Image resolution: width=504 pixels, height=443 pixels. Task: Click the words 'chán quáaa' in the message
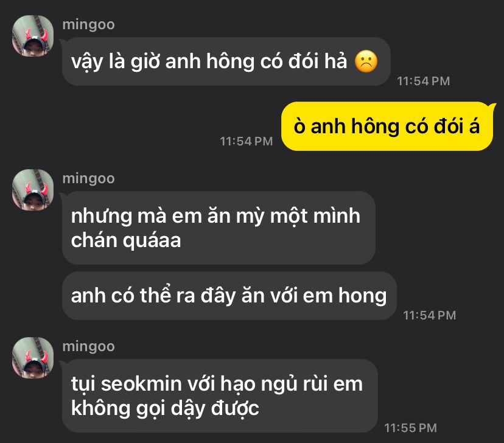coord(126,240)
